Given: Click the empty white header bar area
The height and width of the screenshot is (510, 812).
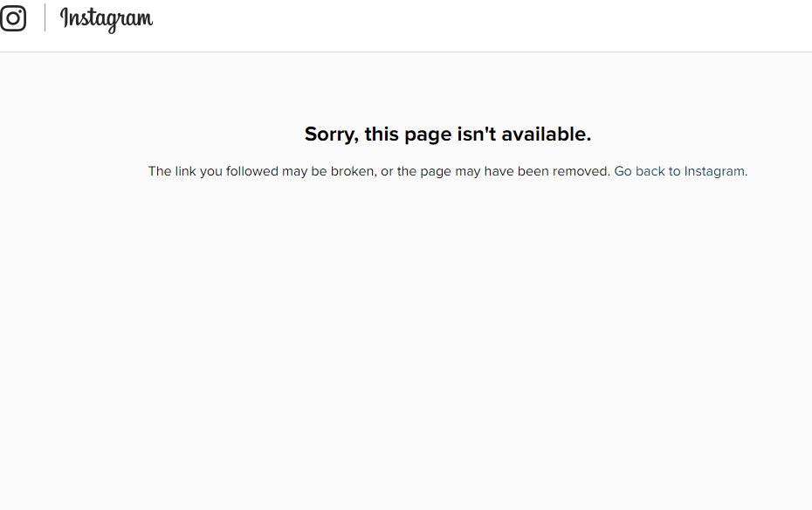Looking at the screenshot, I should [x=482, y=26].
